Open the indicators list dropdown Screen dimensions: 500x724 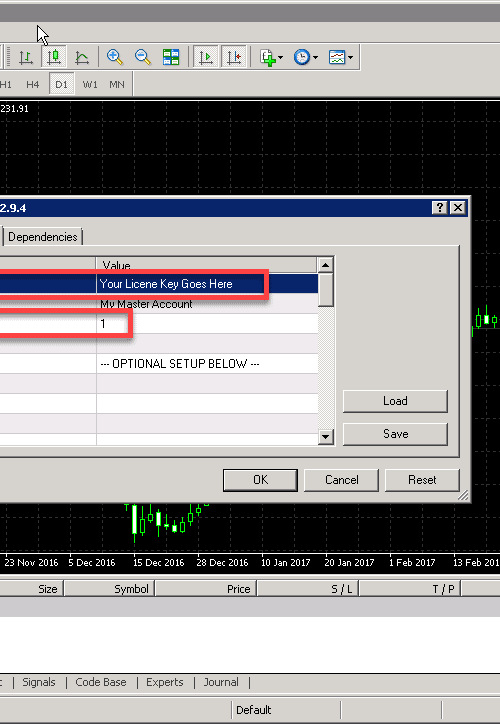click(x=271, y=57)
